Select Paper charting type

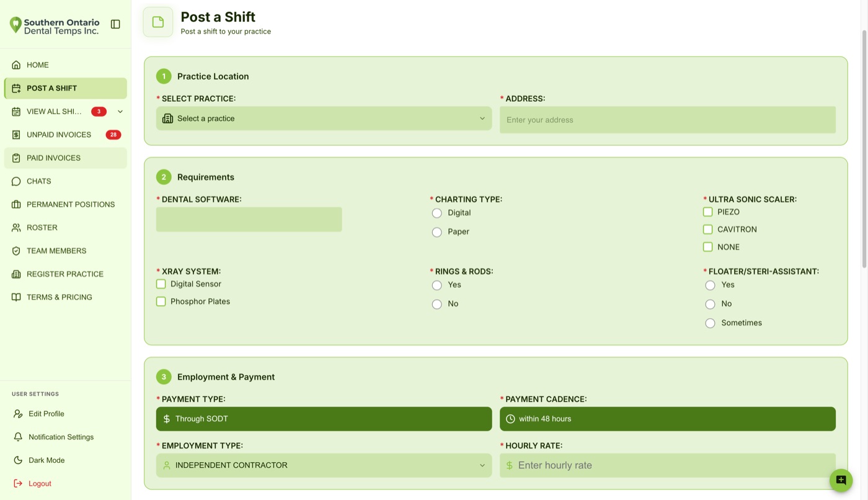point(437,232)
